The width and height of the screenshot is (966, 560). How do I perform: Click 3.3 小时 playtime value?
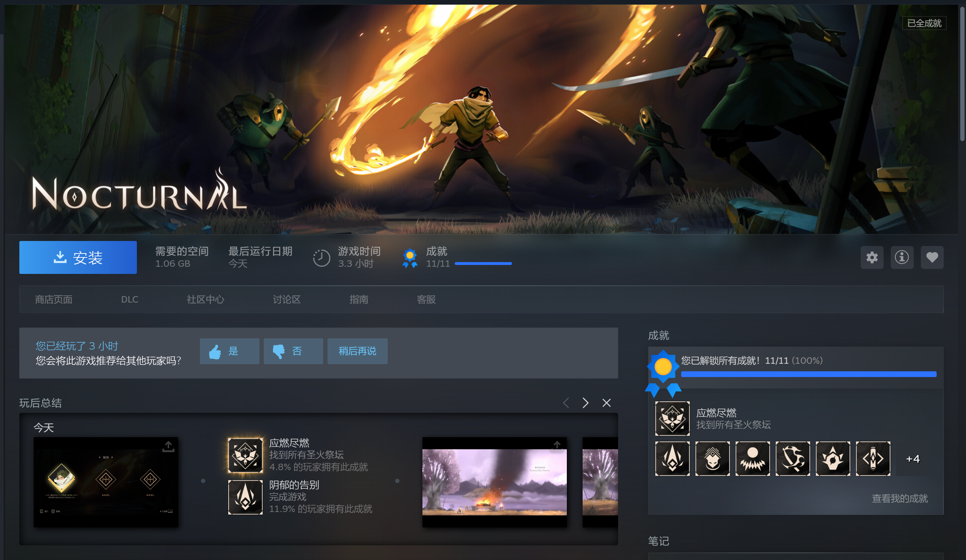pyautogui.click(x=355, y=264)
